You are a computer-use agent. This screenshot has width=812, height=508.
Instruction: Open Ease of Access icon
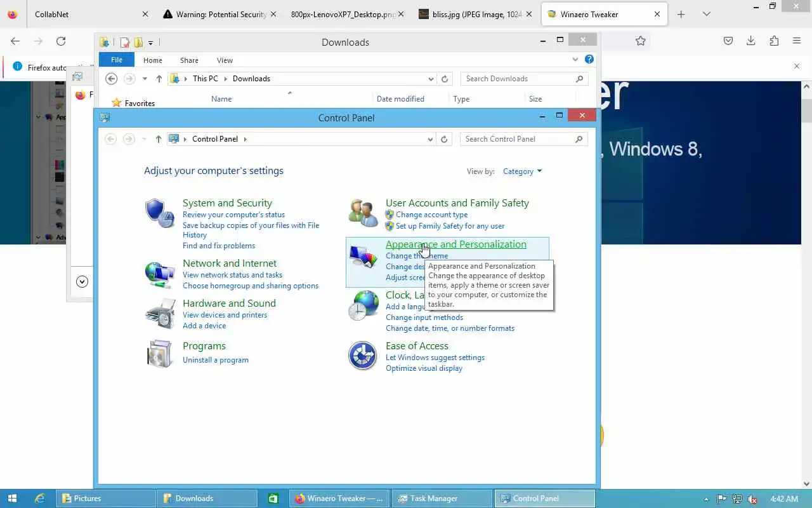(363, 356)
